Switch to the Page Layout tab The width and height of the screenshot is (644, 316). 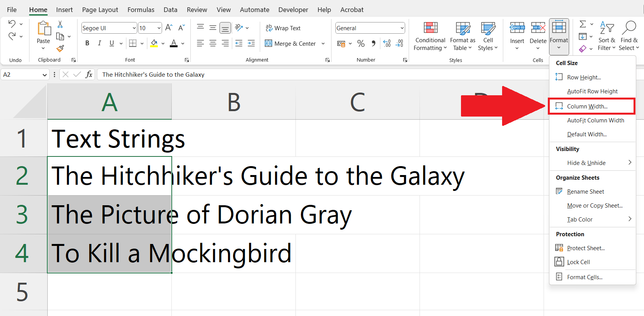pos(100,10)
